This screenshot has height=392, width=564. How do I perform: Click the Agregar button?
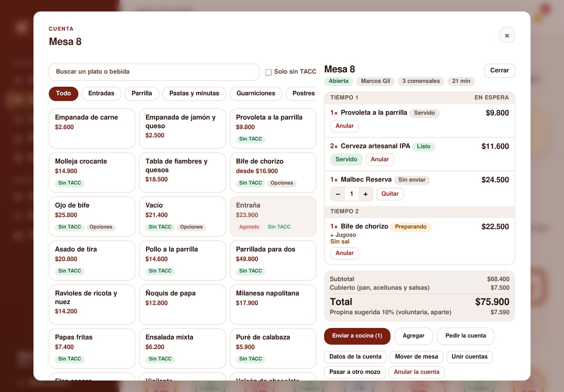coord(414,336)
